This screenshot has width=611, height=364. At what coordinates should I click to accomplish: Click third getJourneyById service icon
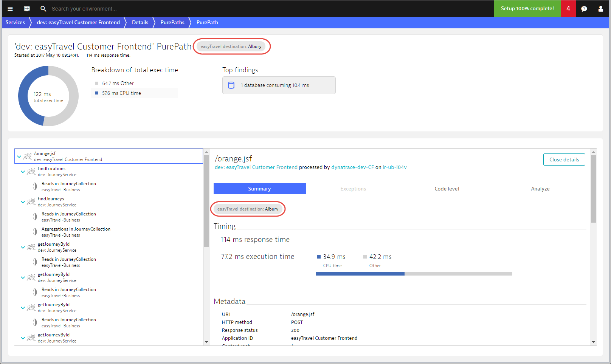pyautogui.click(x=31, y=307)
